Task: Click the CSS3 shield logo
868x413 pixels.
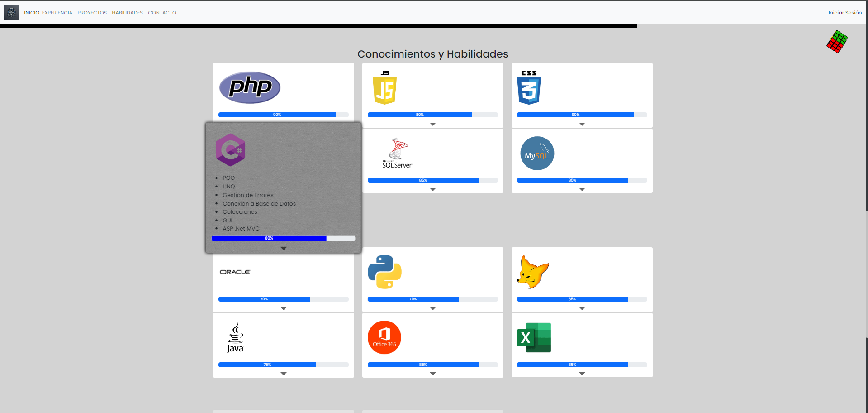Action: coord(529,88)
